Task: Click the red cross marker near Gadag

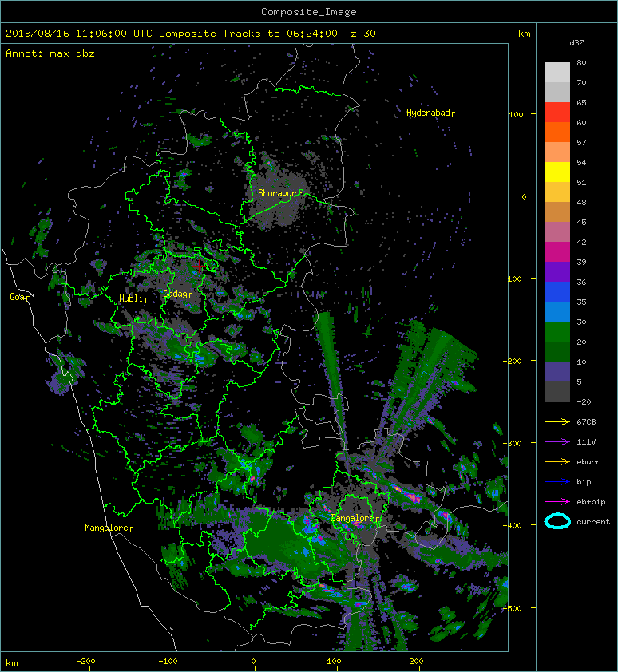Action: (199, 266)
